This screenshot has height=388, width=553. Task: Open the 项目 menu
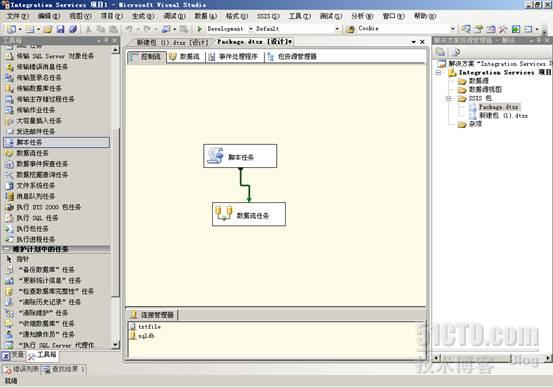click(x=111, y=16)
